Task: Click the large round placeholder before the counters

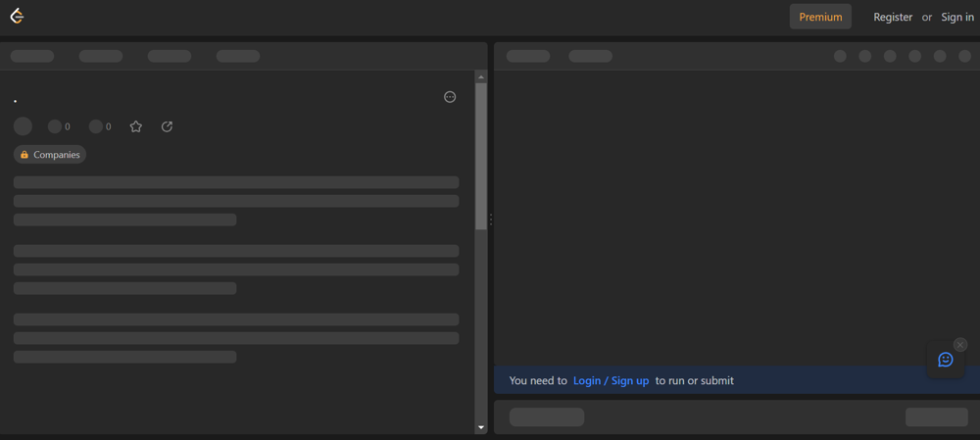Action: (23, 126)
